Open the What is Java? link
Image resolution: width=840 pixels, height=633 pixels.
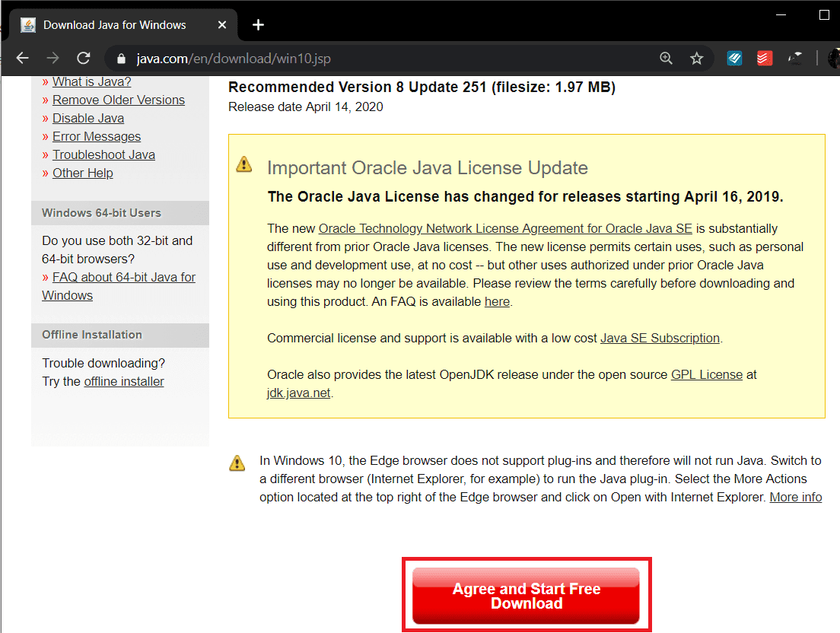tap(91, 82)
